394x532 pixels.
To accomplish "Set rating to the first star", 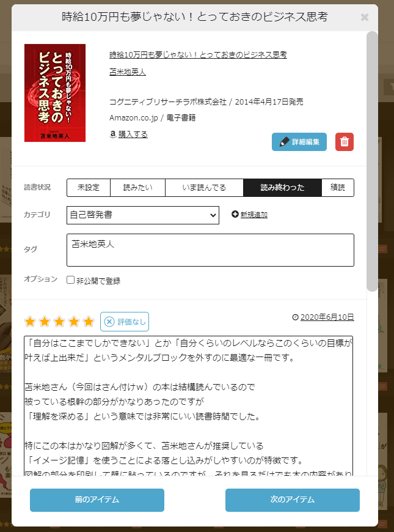I will 30,321.
